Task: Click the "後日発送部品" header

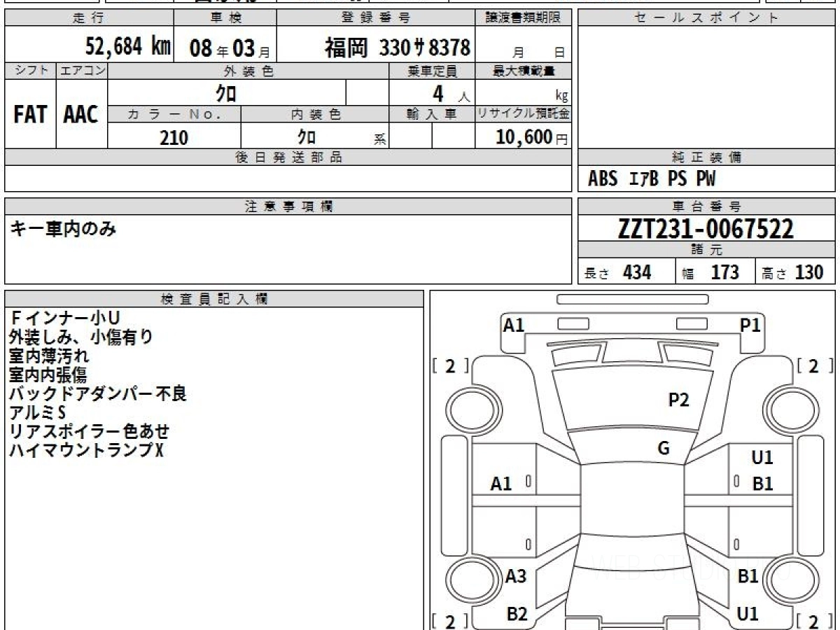Action: tap(288, 157)
